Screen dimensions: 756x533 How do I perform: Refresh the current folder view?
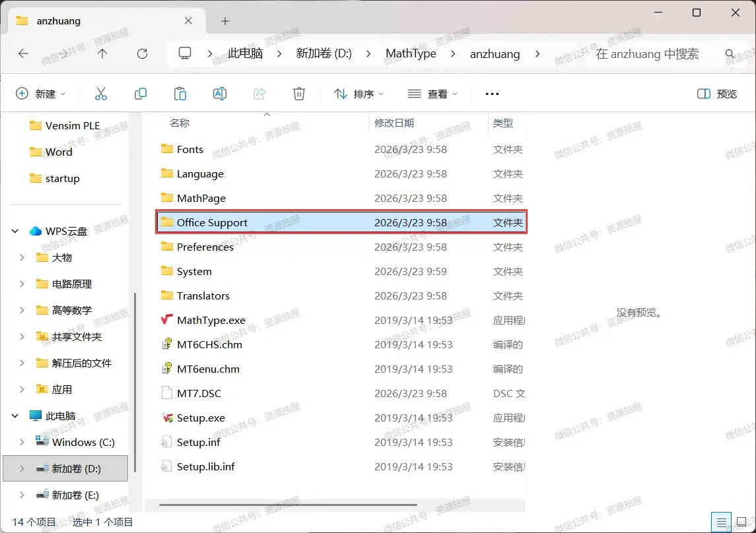coord(142,53)
